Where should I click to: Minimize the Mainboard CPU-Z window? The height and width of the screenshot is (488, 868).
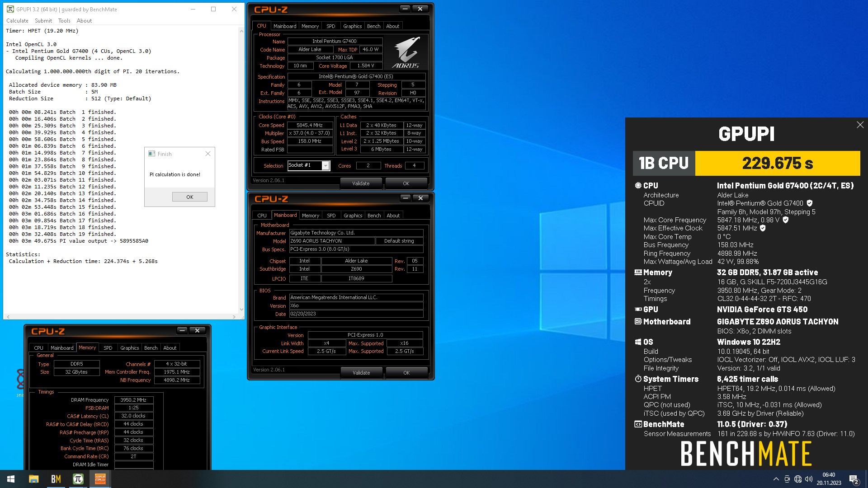[x=406, y=198]
